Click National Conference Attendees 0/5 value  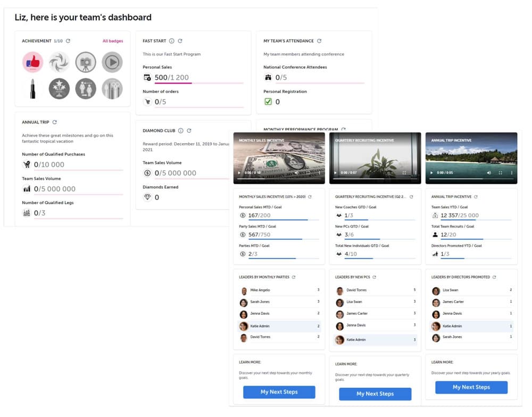point(281,77)
